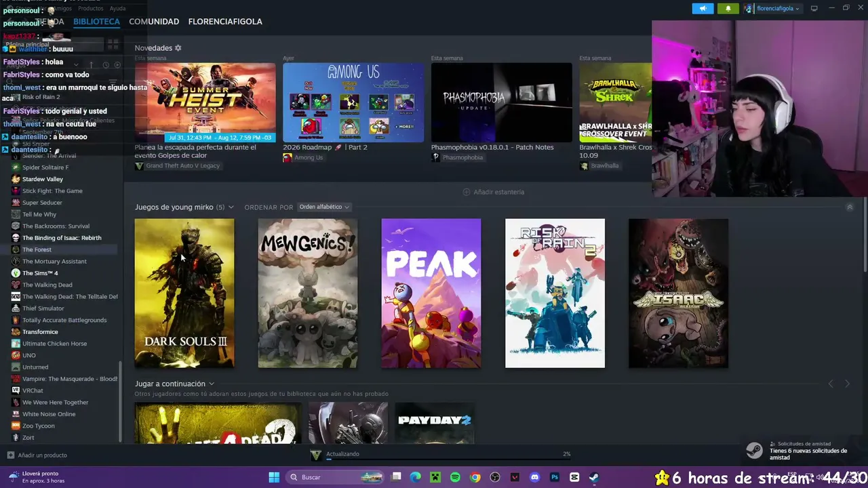Open Novedades settings gear

[x=178, y=48]
